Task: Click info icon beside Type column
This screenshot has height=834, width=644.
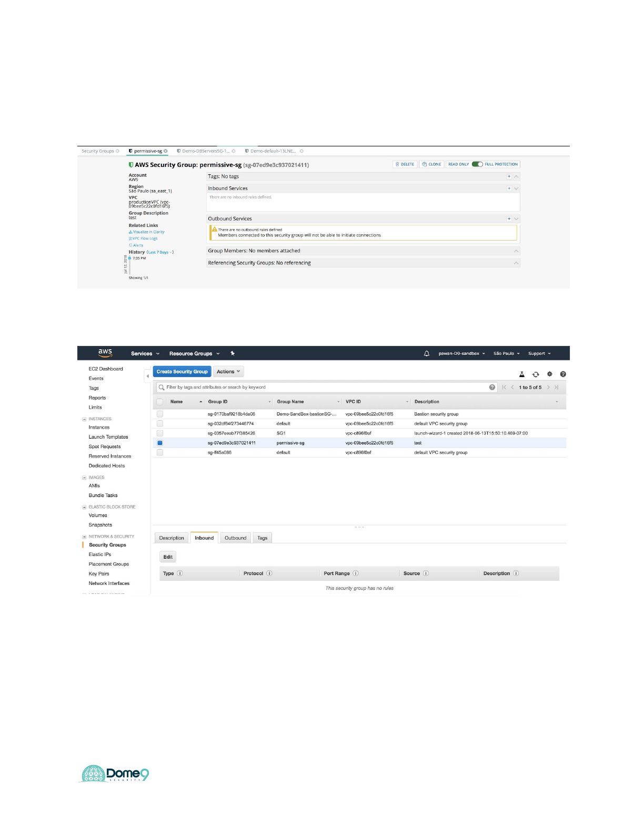Action: [x=180, y=573]
